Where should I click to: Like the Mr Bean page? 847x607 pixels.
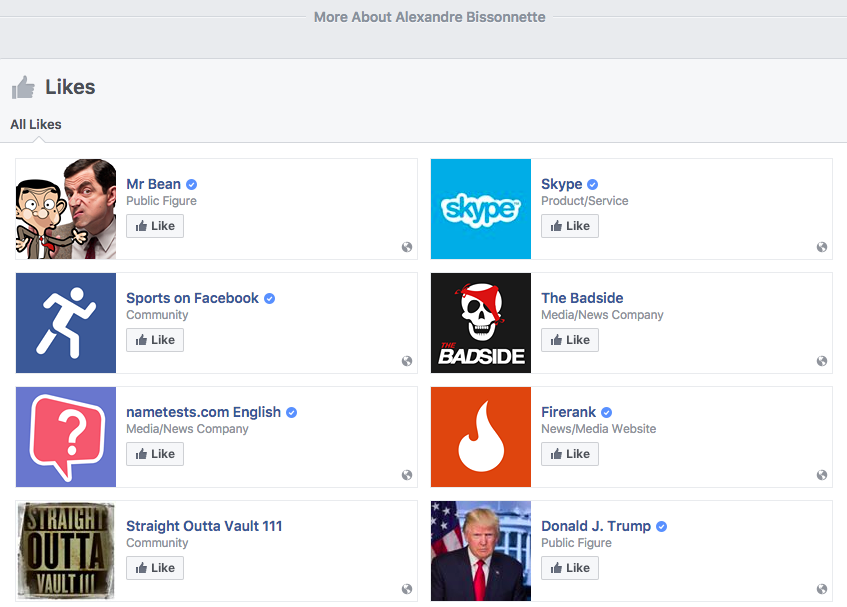point(155,226)
